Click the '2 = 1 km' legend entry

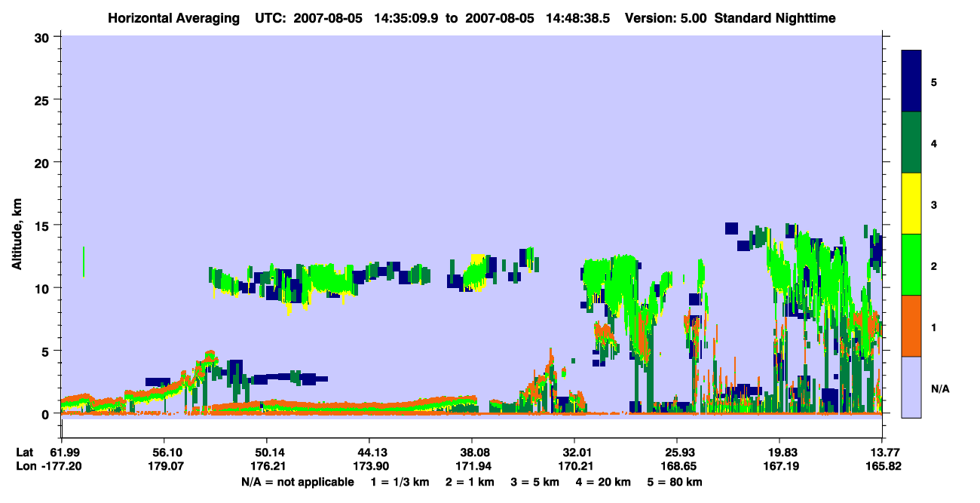tap(469, 482)
